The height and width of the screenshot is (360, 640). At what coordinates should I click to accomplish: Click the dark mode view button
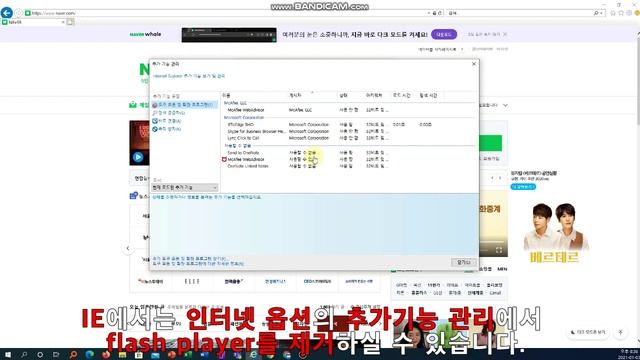tap(588, 332)
